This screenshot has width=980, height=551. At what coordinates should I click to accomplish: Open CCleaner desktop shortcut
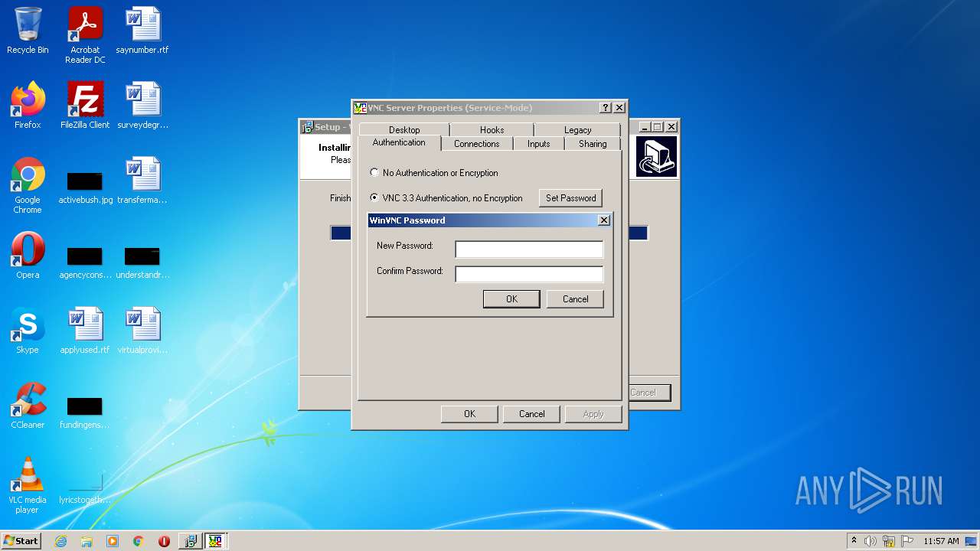28,406
